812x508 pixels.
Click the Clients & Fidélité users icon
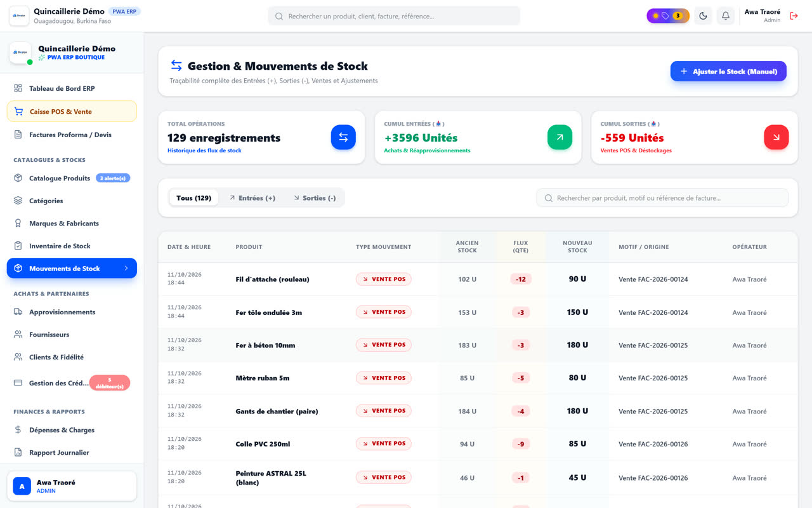[x=18, y=357]
